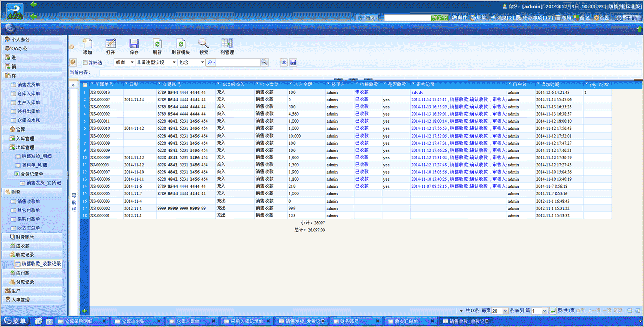Open the 搜索 (Search) magnifier tool
The height and width of the screenshot is (327, 644).
pos(203,43)
